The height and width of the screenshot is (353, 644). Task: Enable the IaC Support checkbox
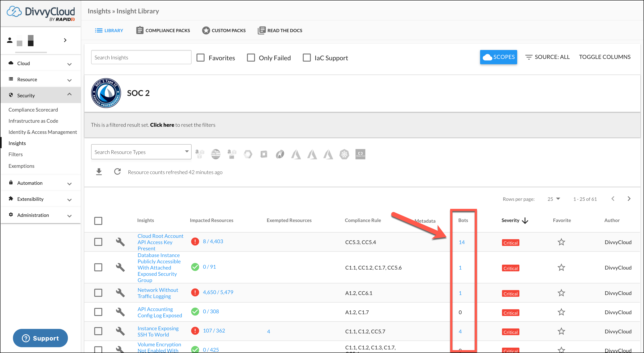307,58
